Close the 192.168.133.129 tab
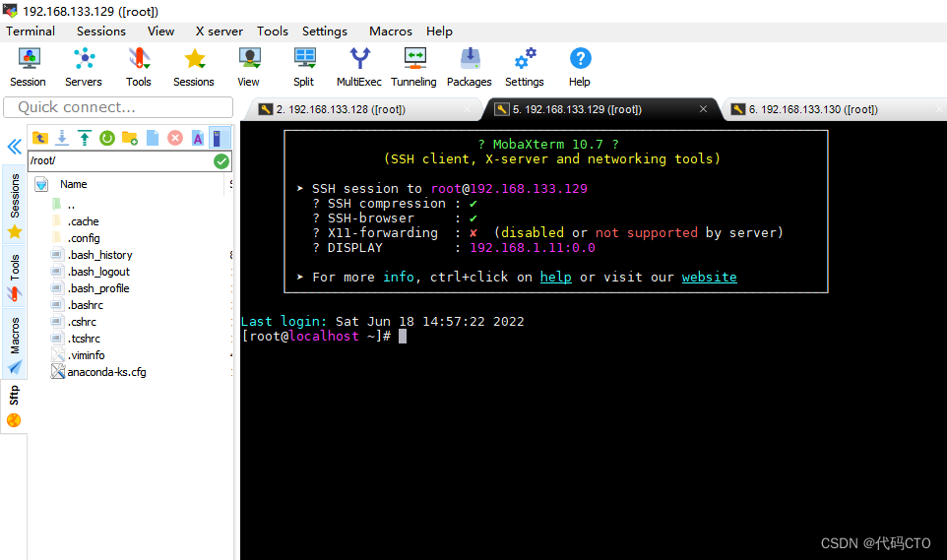This screenshot has width=947, height=560. tap(703, 108)
